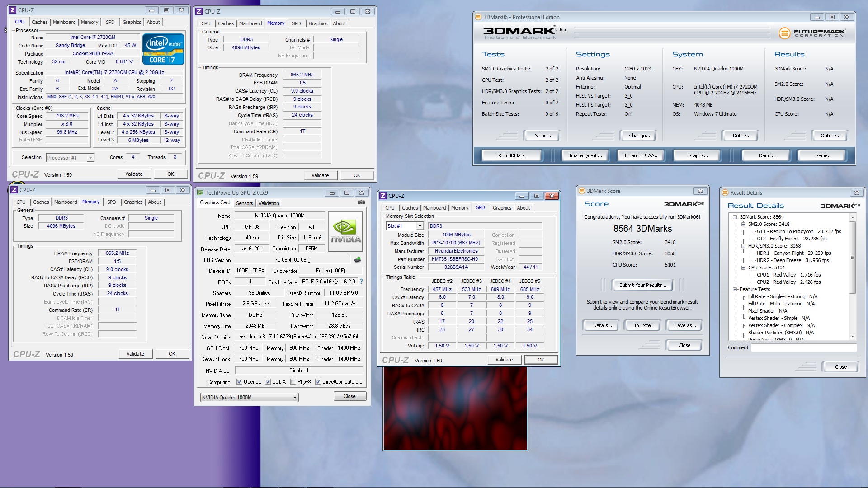This screenshot has height=488, width=868.
Task: Collapse the SM2.0 Score tree node
Action: (x=743, y=224)
